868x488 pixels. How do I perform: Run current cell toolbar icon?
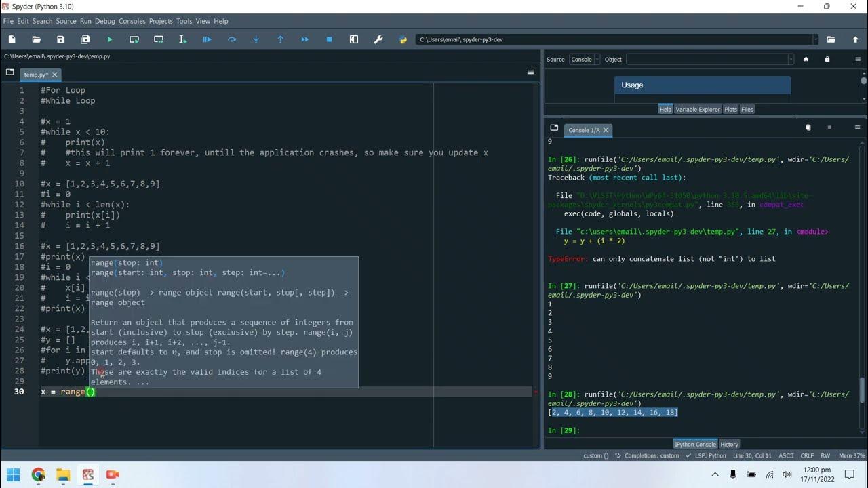[134, 39]
